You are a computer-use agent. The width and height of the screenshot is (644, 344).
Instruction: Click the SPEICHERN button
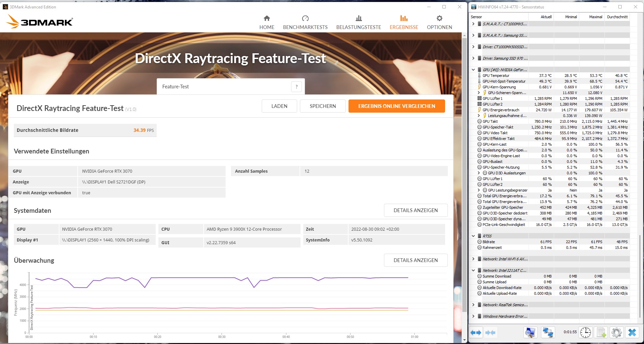click(323, 106)
